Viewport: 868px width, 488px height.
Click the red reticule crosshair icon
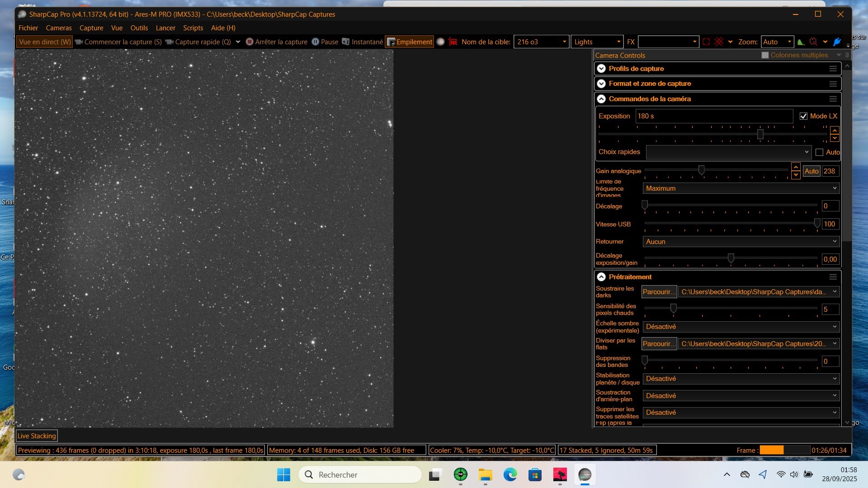(719, 42)
